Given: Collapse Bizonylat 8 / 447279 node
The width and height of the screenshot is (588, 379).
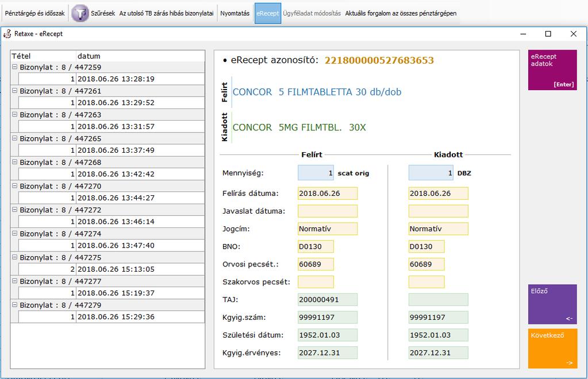Looking at the screenshot, I should [14, 305].
